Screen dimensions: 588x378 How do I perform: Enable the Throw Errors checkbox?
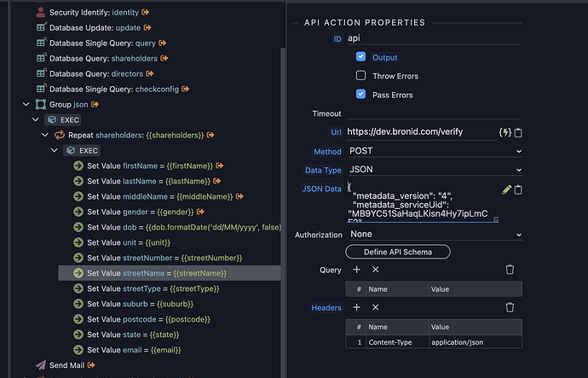tap(360, 75)
